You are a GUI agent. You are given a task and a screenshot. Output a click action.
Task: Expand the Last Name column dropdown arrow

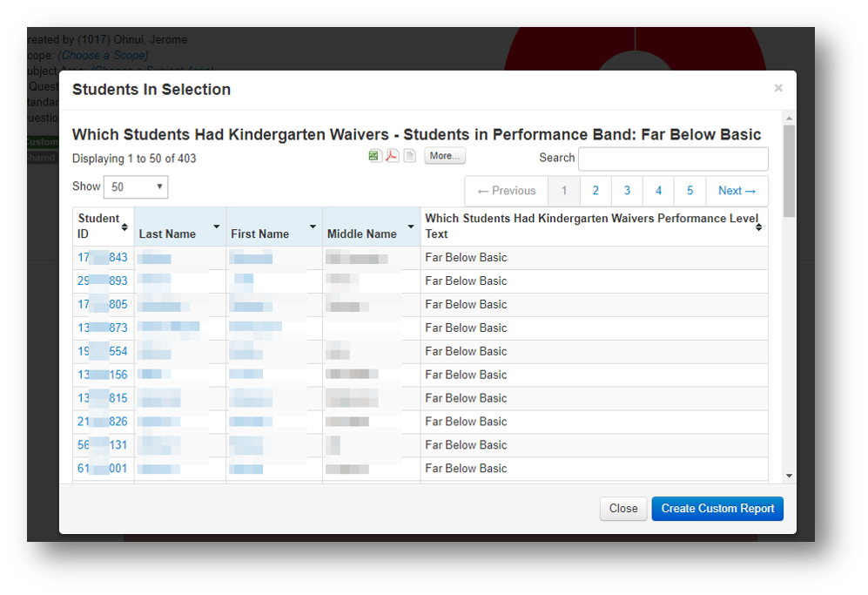click(x=216, y=227)
